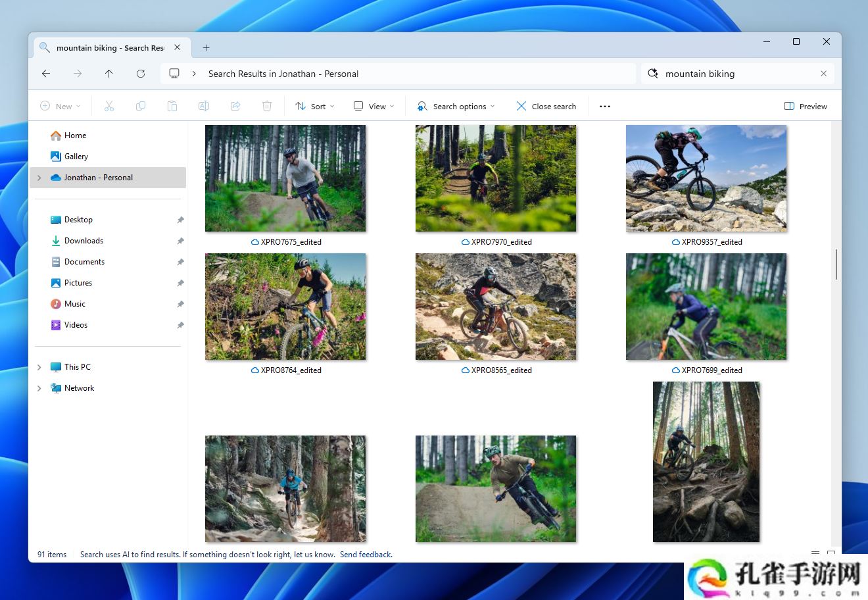Image resolution: width=868 pixels, height=600 pixels.
Task: Switch to details view in status bar
Action: pos(815,554)
